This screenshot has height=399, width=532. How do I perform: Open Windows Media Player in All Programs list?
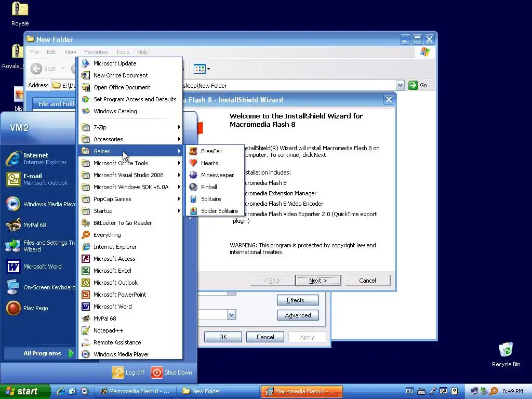point(130,354)
